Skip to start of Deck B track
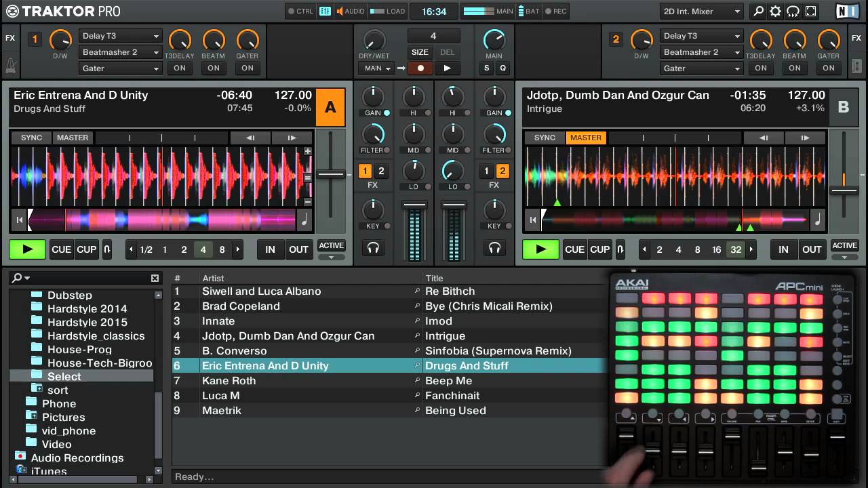The height and width of the screenshot is (488, 868). coord(532,219)
